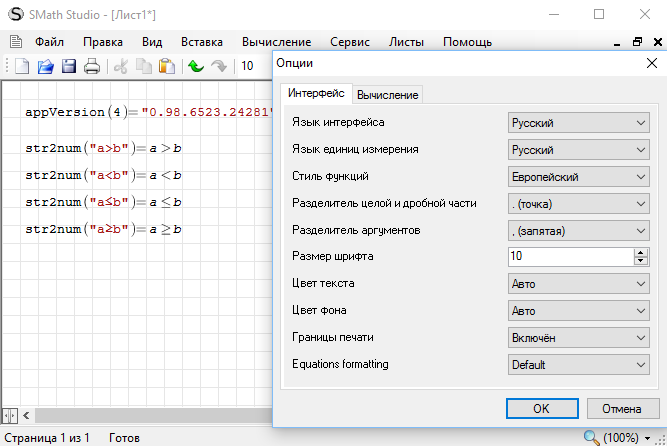Image resolution: width=667 pixels, height=446 pixels.
Task: Open the Вставка menu
Action: click(202, 42)
